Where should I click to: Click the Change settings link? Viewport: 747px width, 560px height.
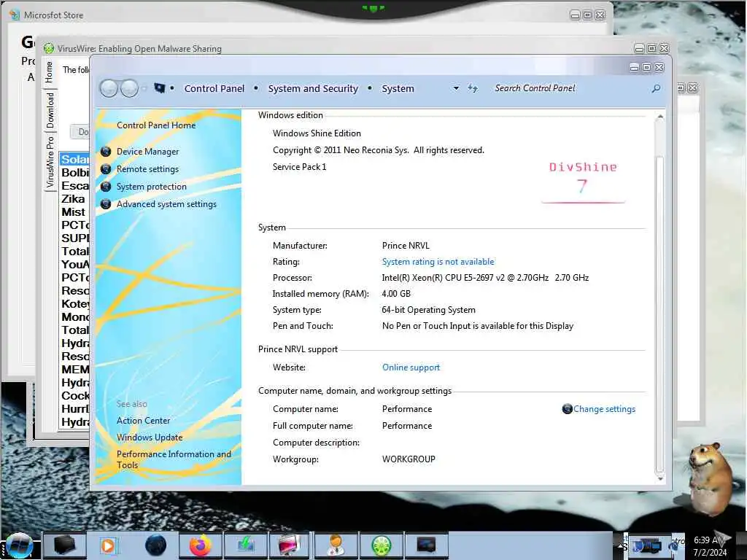click(x=604, y=409)
